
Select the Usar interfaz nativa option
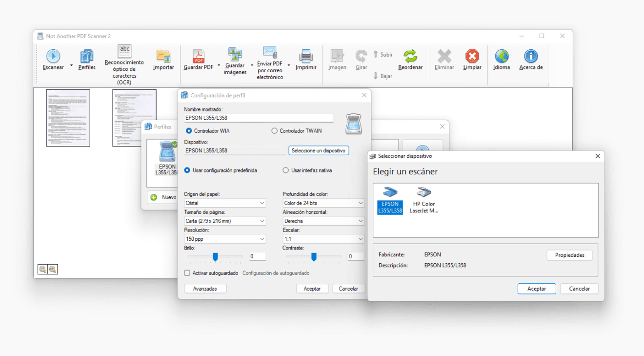point(286,170)
